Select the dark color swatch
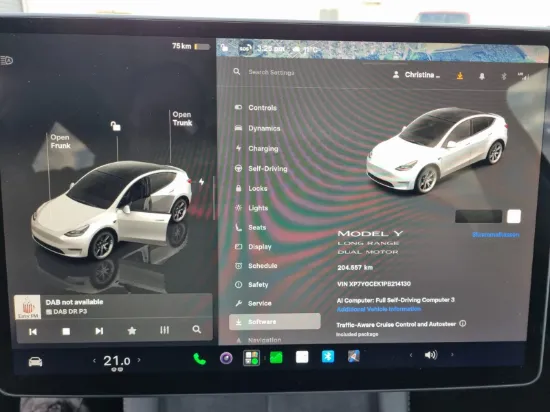 [478, 216]
